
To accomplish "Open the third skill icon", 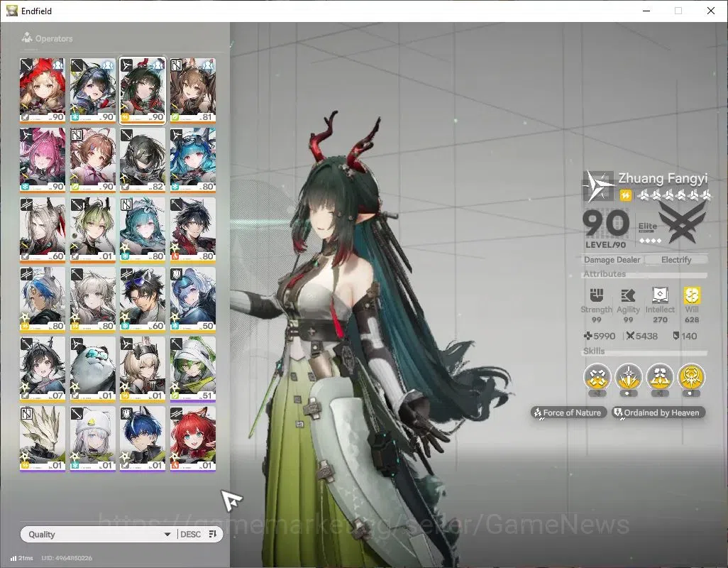I will click(660, 376).
